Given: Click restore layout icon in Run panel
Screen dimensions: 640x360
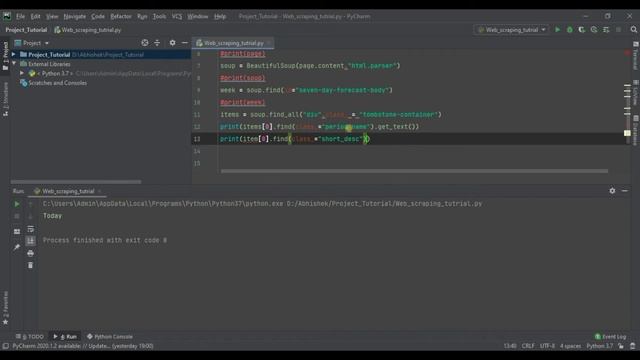Looking at the screenshot, I should pos(17,231).
